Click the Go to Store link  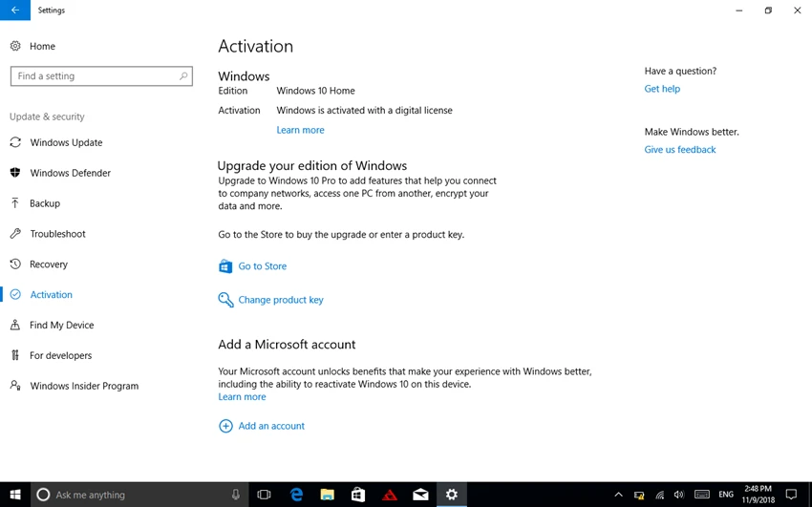tap(263, 266)
